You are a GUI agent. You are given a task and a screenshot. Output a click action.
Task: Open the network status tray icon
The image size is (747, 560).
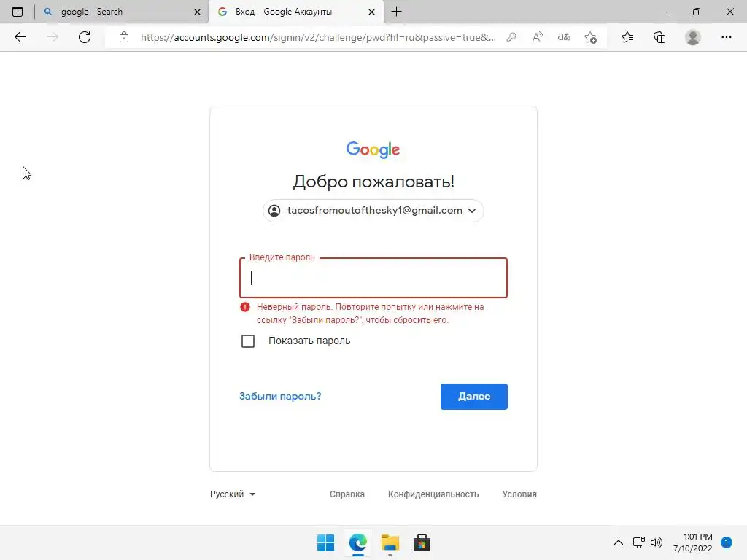coord(638,542)
